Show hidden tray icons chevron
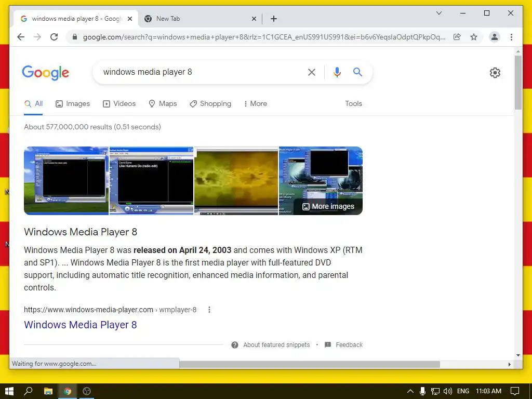The width and height of the screenshot is (532, 399). (410, 391)
